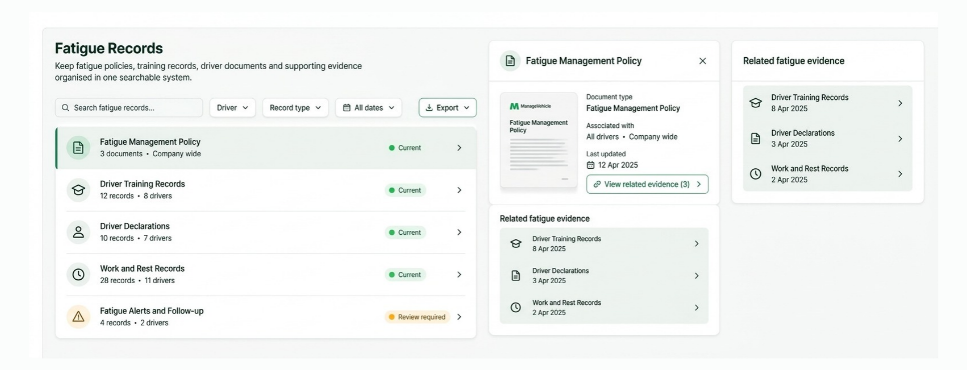Click the Fatigue Records page heading
This screenshot has width=967, height=370.
109,49
